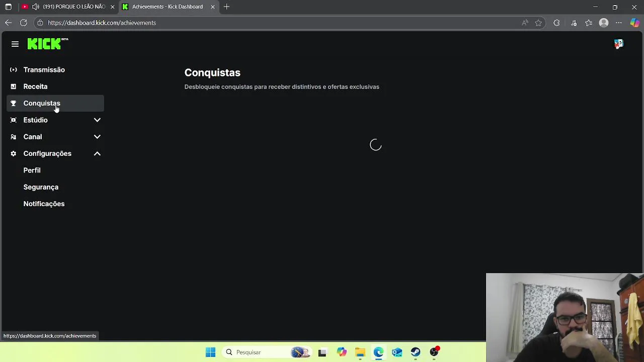Screen dimensions: 644x362
Task: Select Achievements - Kick Dashboard tab
Action: click(169, 7)
